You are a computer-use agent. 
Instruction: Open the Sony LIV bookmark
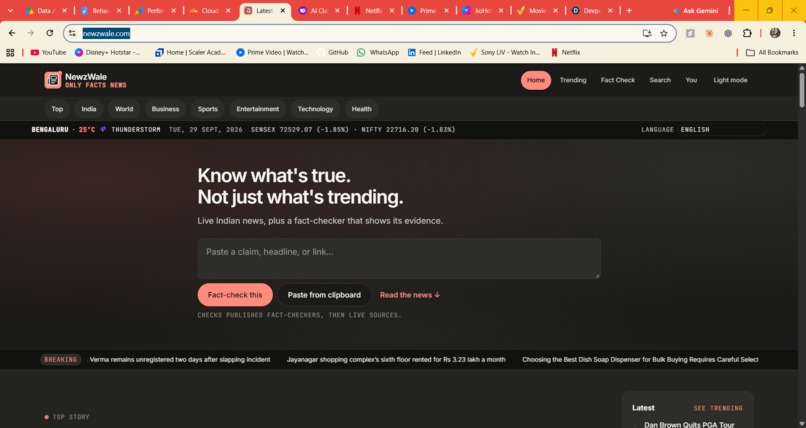click(x=505, y=52)
